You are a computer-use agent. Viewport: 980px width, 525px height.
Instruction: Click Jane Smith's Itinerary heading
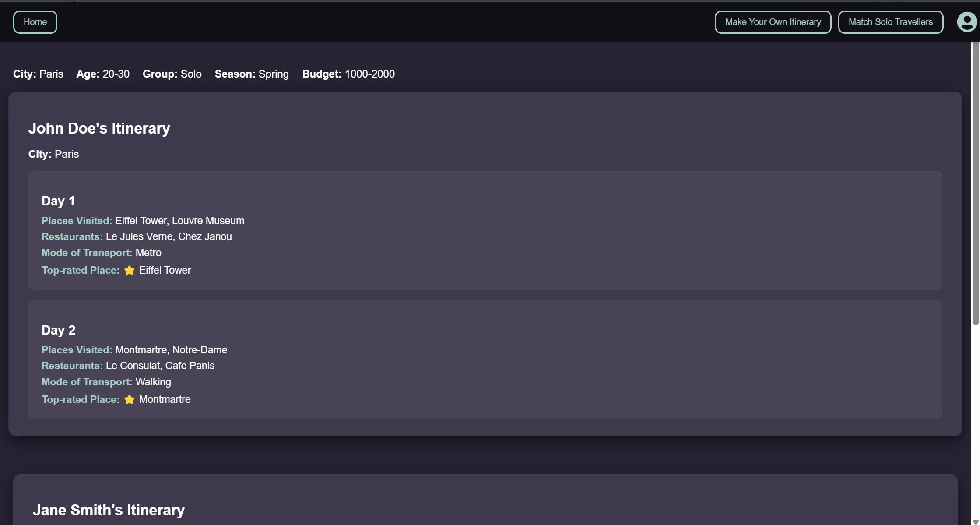109,510
